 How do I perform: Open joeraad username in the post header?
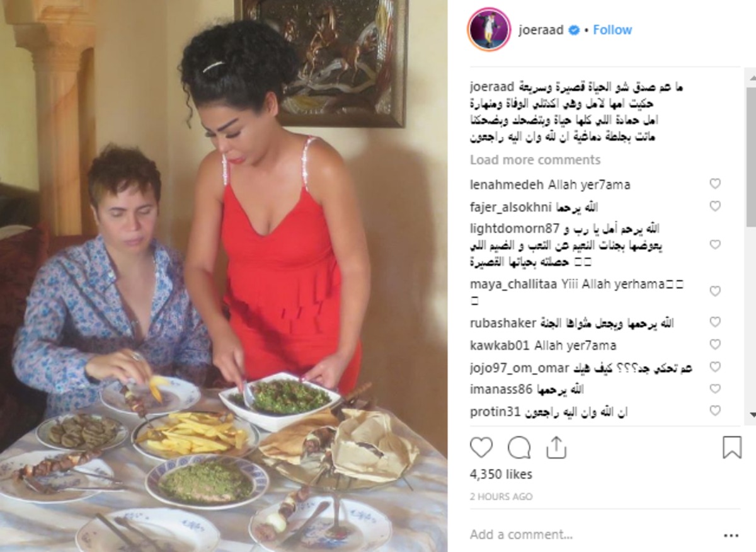541,30
